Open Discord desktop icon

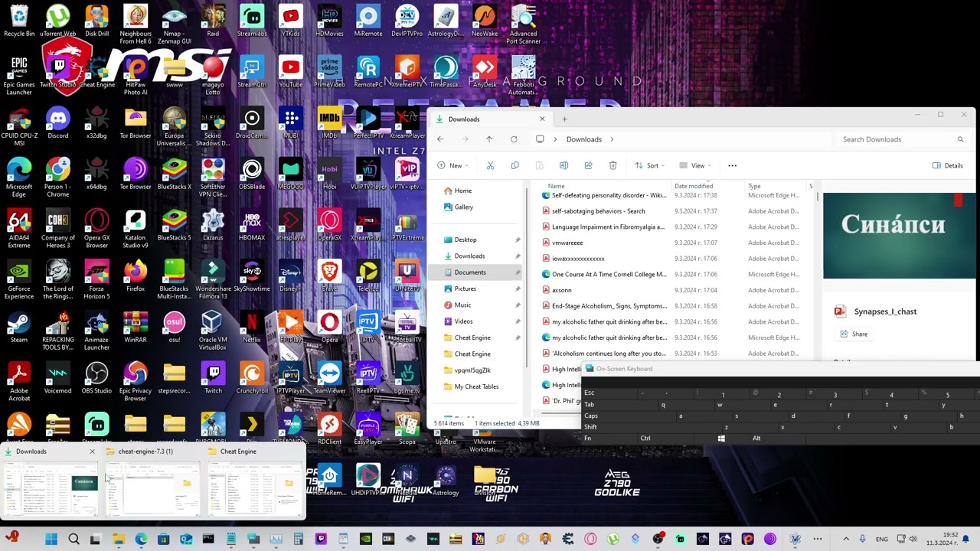[58, 122]
